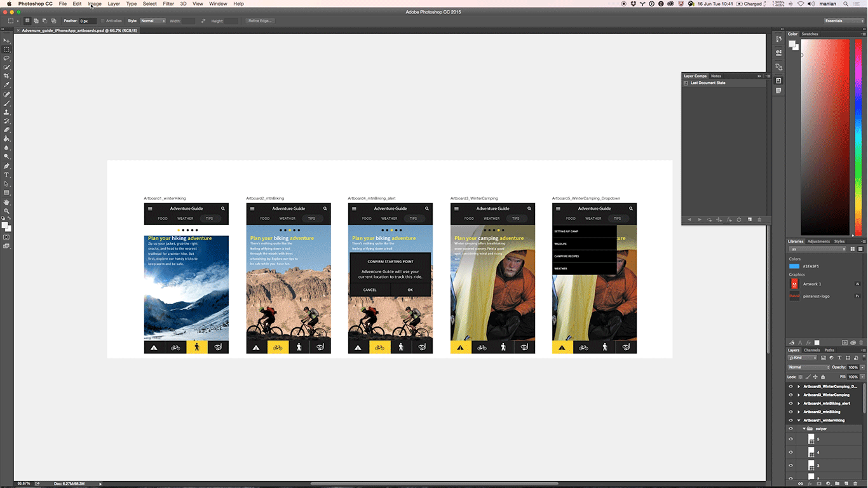Select the Brush tool

pyautogui.click(x=7, y=103)
